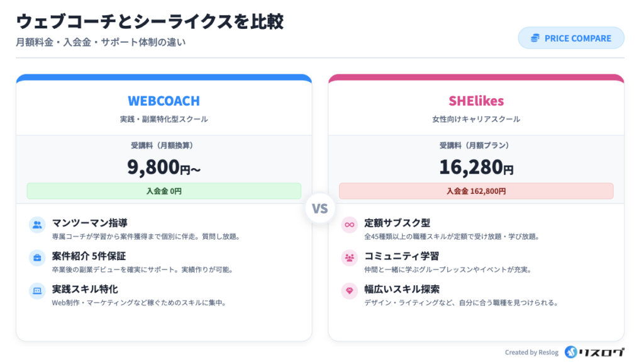The height and width of the screenshot is (362, 644).
Task: Select the SHElikes heading
Action: tap(476, 101)
